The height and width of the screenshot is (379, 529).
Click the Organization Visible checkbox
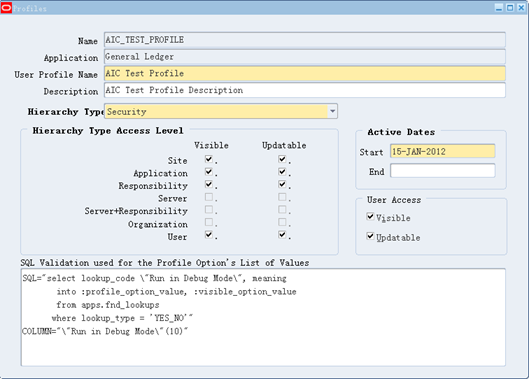click(x=209, y=222)
